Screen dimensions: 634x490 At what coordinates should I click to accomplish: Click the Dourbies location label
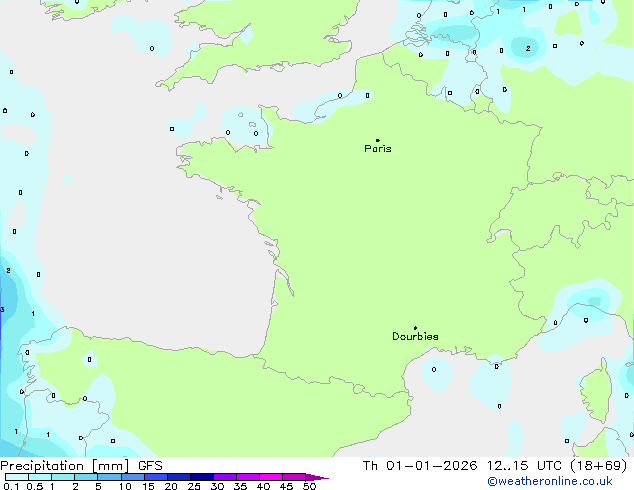[x=415, y=336]
